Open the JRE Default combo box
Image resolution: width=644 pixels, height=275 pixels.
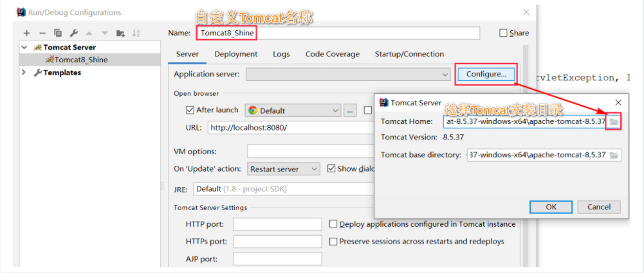click(283, 189)
